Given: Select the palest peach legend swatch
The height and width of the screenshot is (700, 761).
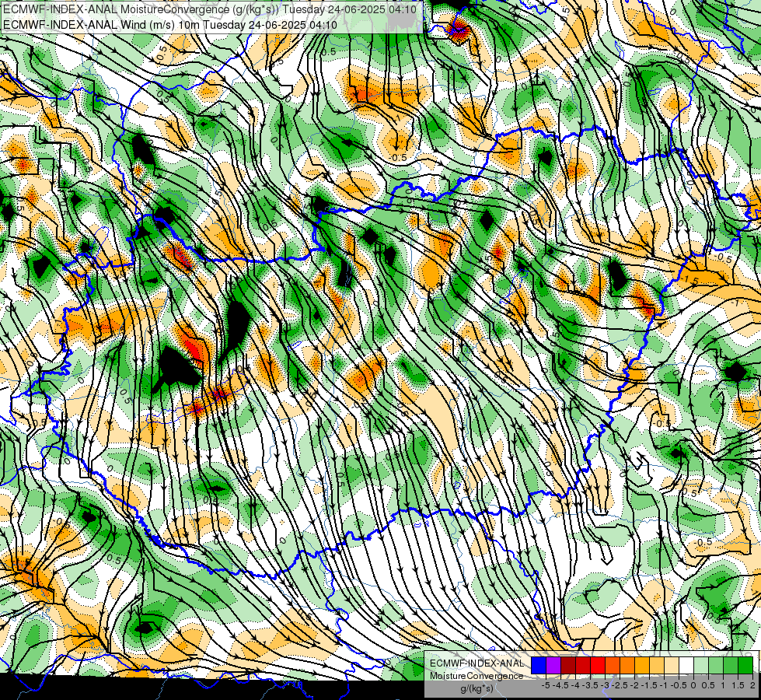Looking at the screenshot, I should tap(672, 665).
